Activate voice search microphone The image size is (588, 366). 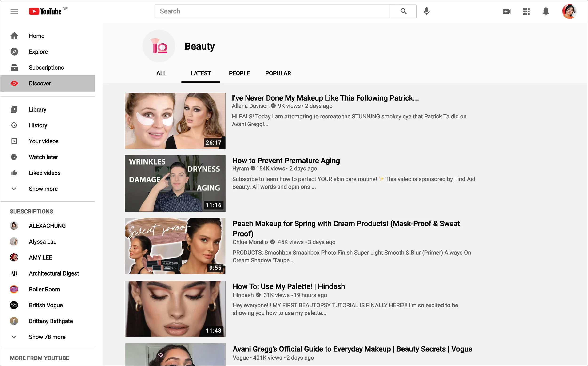(427, 11)
